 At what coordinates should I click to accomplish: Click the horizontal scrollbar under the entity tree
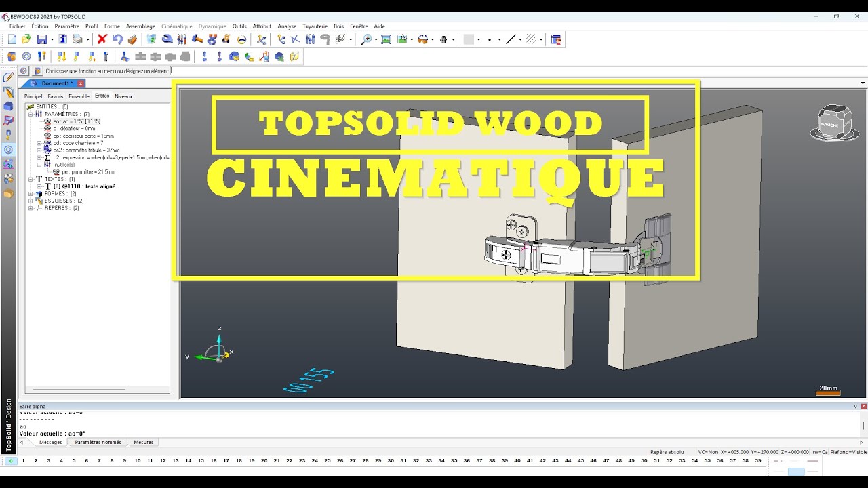[x=79, y=390]
